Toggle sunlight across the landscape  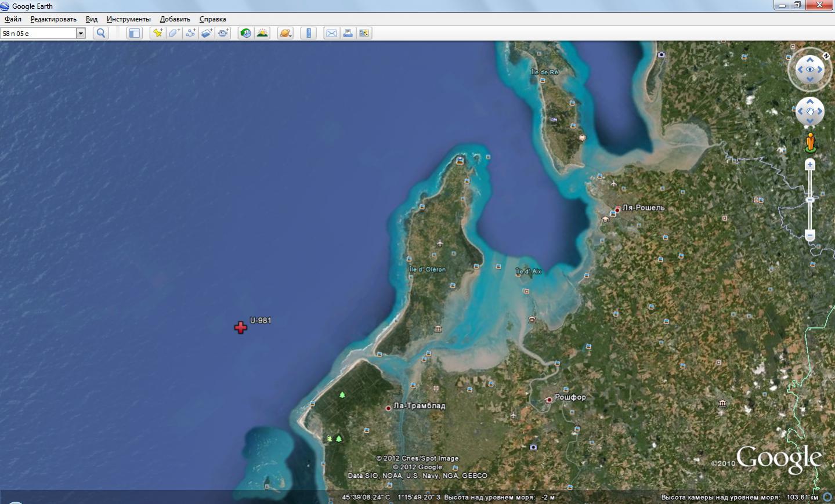click(x=262, y=33)
